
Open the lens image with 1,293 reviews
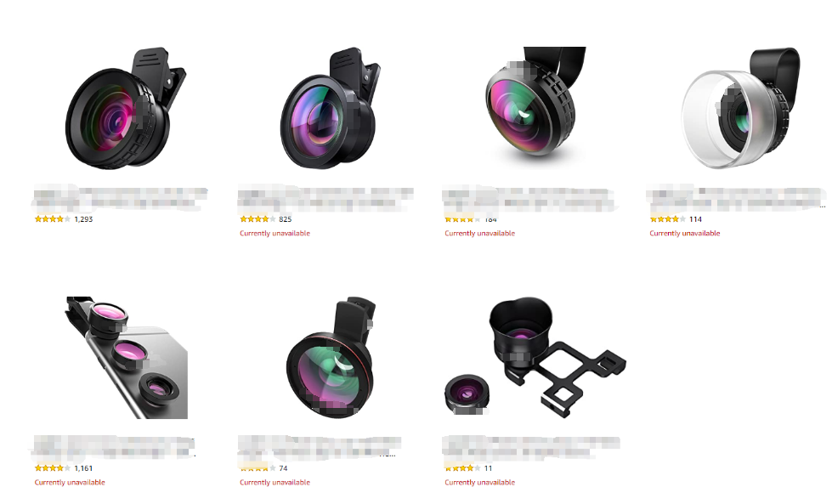(x=126, y=108)
